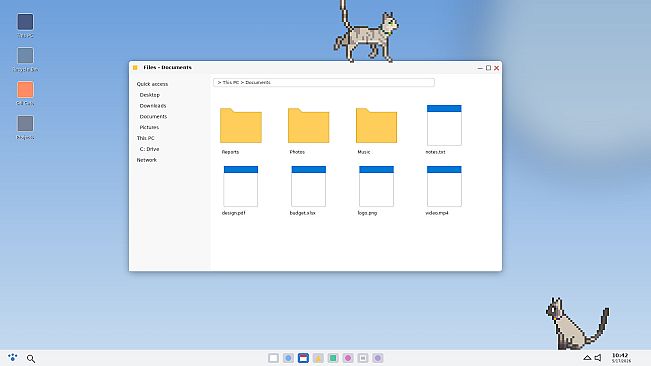
Task: Select the budget.xlsx file icon
Action: (308, 186)
